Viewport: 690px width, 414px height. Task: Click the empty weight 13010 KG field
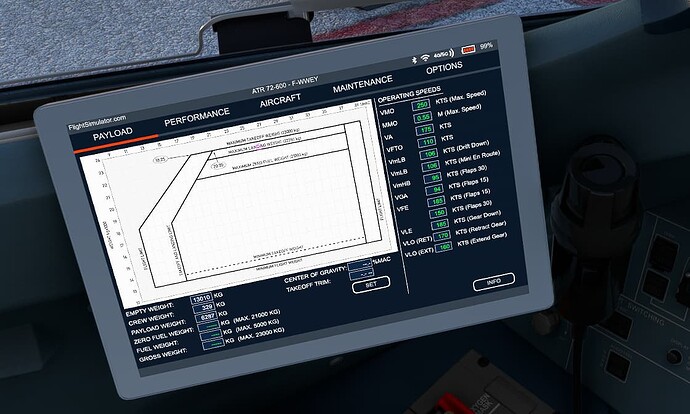click(201, 299)
